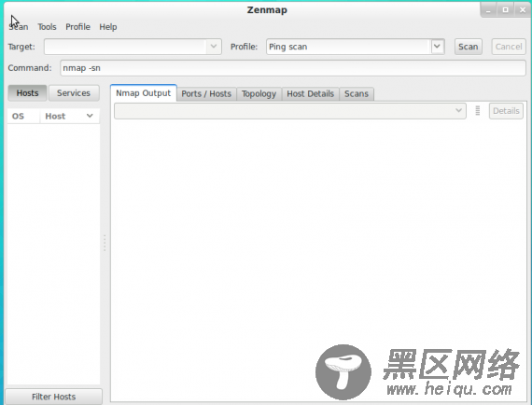Open the Tools menu
Viewport: 532px width, 405px height.
[x=47, y=27]
